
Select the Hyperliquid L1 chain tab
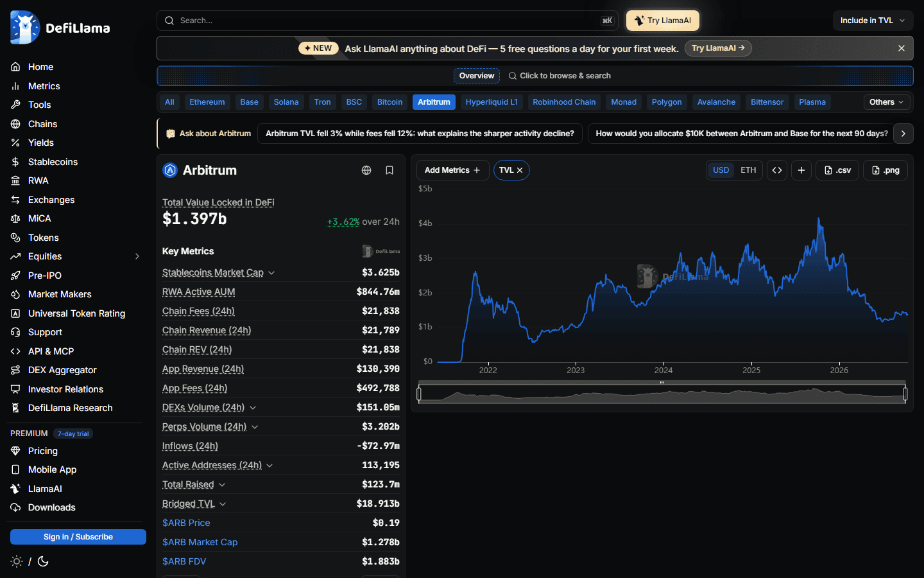pyautogui.click(x=492, y=102)
